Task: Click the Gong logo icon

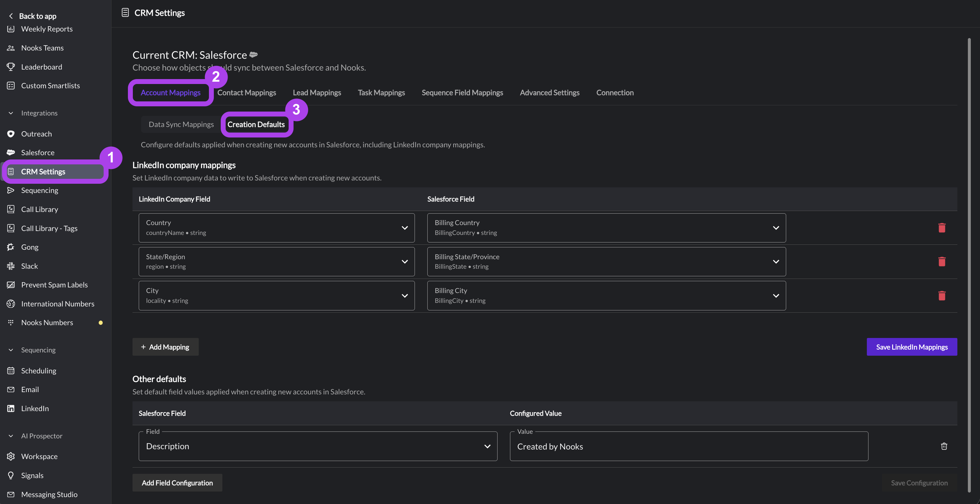Action: tap(10, 247)
